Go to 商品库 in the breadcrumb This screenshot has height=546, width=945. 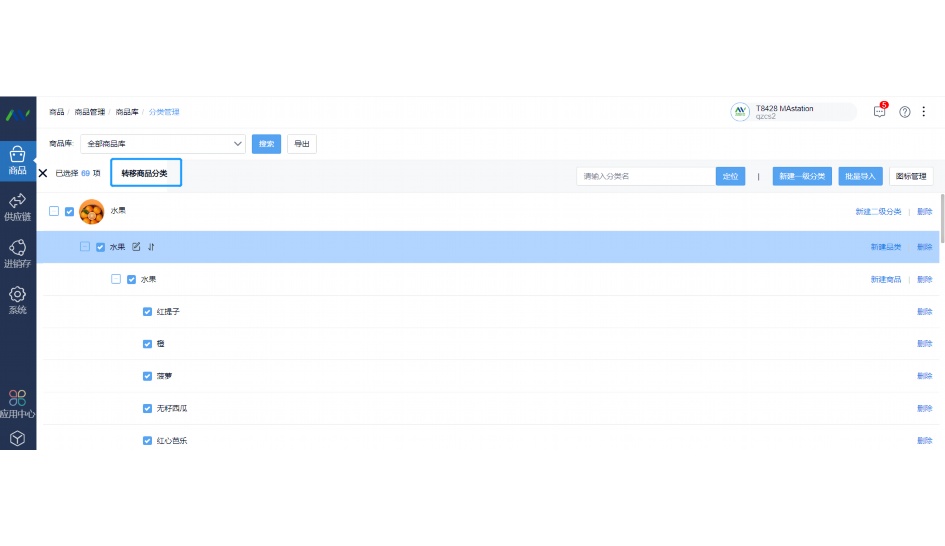tap(126, 112)
